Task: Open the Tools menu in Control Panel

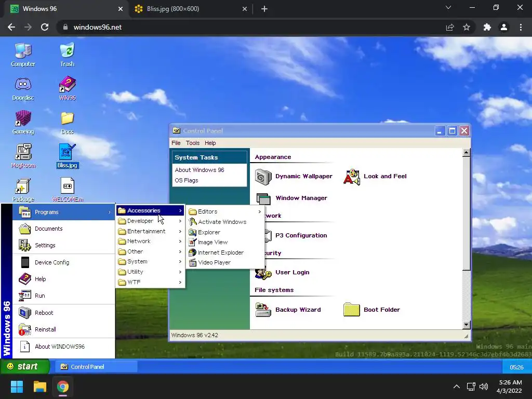Action: (x=193, y=143)
